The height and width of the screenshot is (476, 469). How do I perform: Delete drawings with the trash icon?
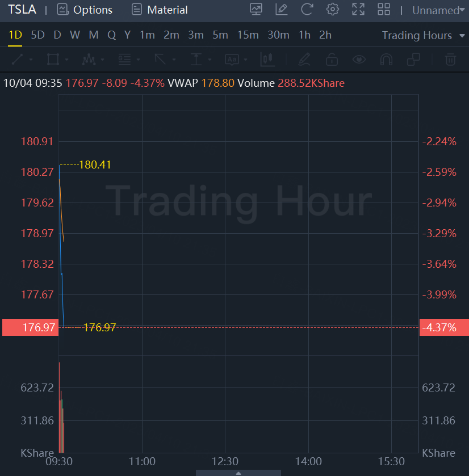pos(450,59)
